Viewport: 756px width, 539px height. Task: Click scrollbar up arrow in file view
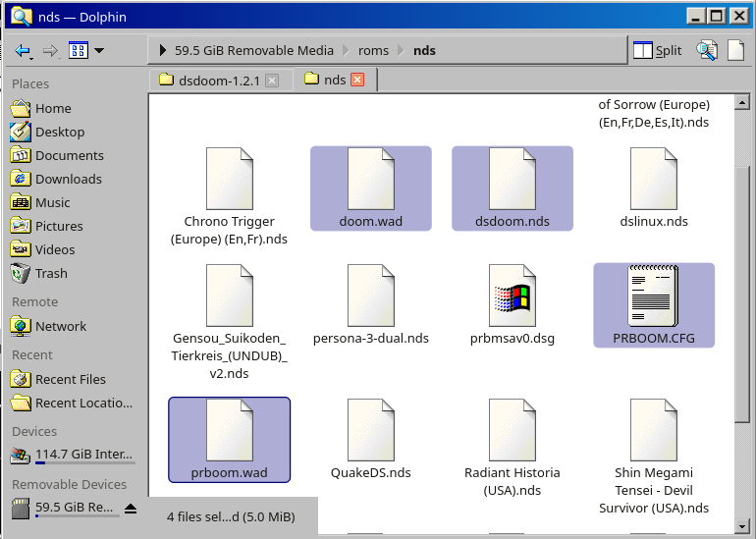741,102
